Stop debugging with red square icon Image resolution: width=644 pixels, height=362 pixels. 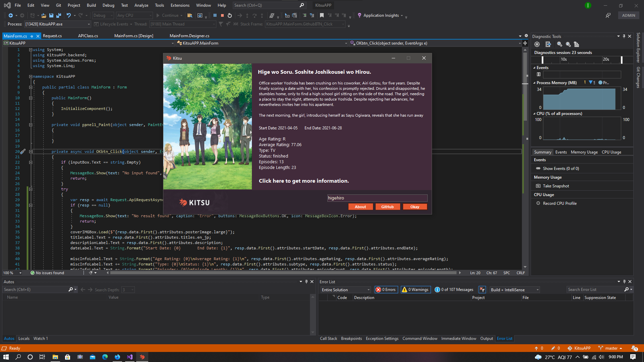(x=222, y=15)
